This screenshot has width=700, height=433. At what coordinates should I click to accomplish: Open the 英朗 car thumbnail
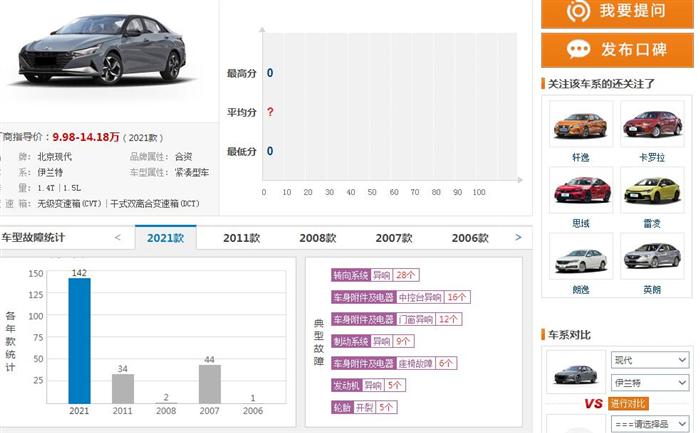pyautogui.click(x=652, y=256)
